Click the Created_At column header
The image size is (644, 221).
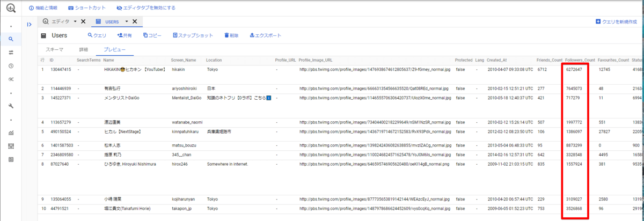click(x=498, y=60)
